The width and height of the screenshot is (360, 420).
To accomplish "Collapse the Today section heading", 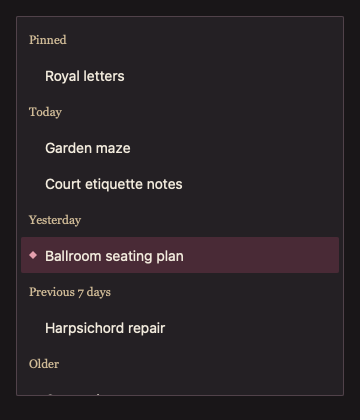I will pyautogui.click(x=45, y=112).
